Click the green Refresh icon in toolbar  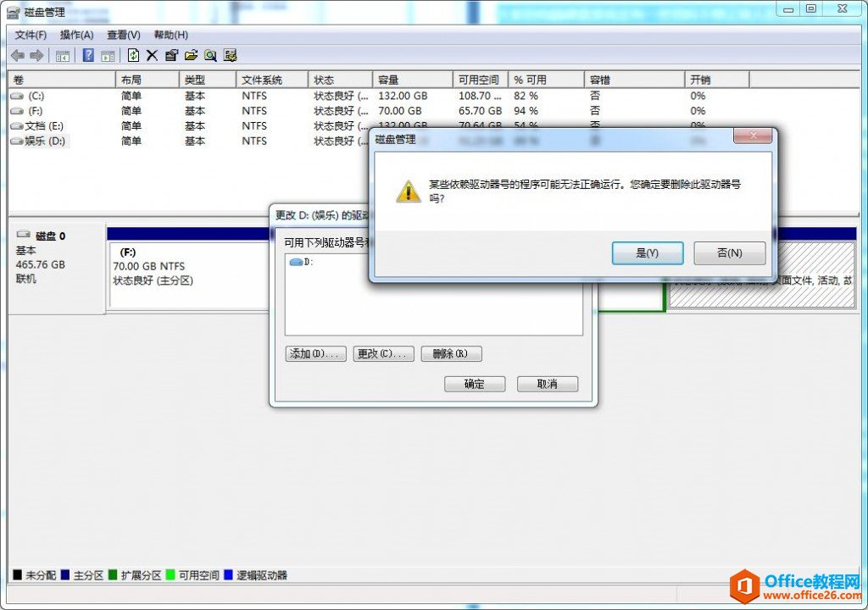coord(133,55)
